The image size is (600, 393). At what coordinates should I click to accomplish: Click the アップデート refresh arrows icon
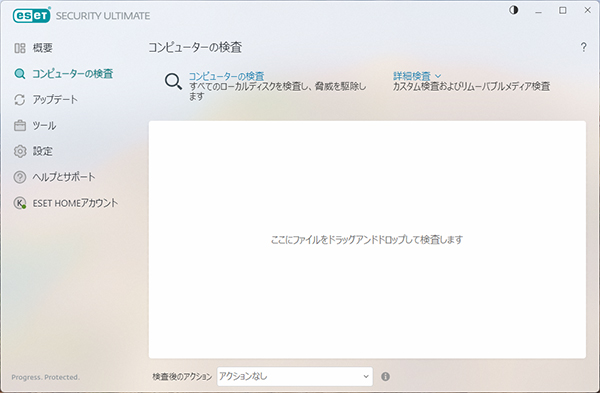tap(20, 99)
